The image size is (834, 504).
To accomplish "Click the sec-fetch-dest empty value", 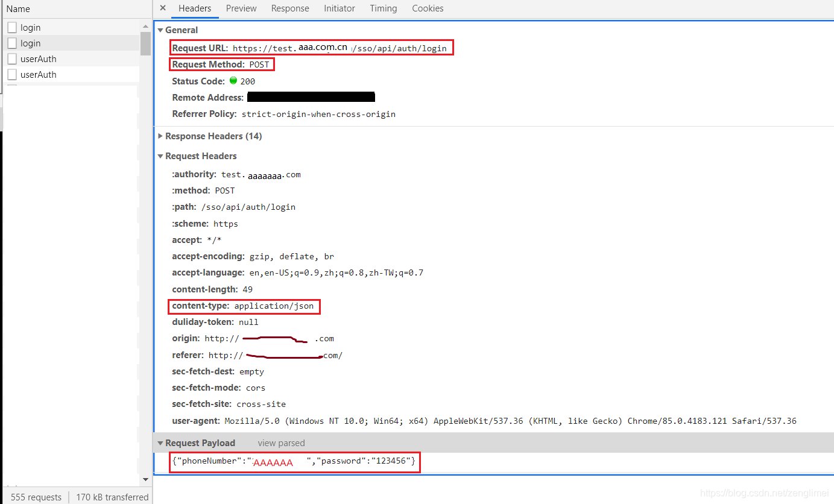I will tap(251, 372).
